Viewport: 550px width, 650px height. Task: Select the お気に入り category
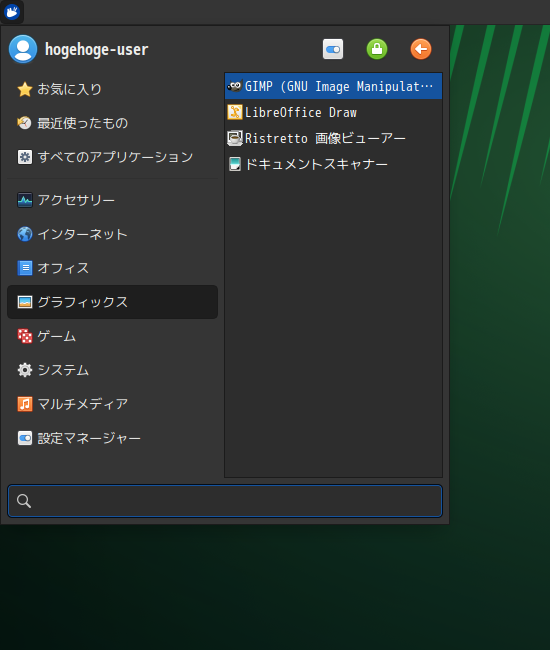pyautogui.click(x=112, y=89)
